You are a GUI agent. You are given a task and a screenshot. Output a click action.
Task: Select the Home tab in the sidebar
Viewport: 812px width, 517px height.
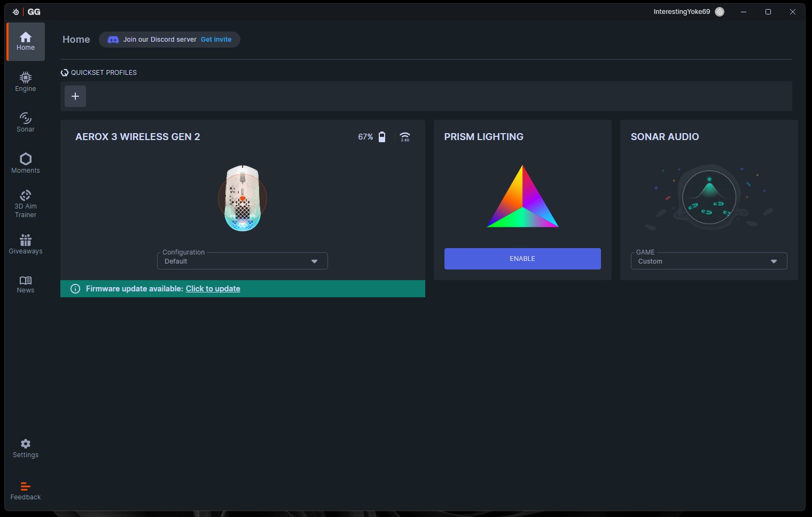click(25, 41)
